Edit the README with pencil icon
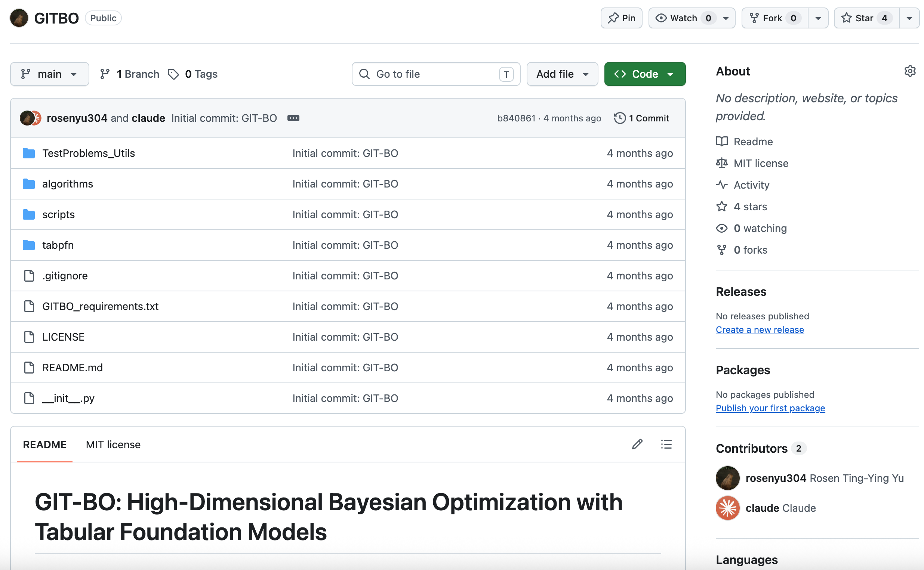 637,444
